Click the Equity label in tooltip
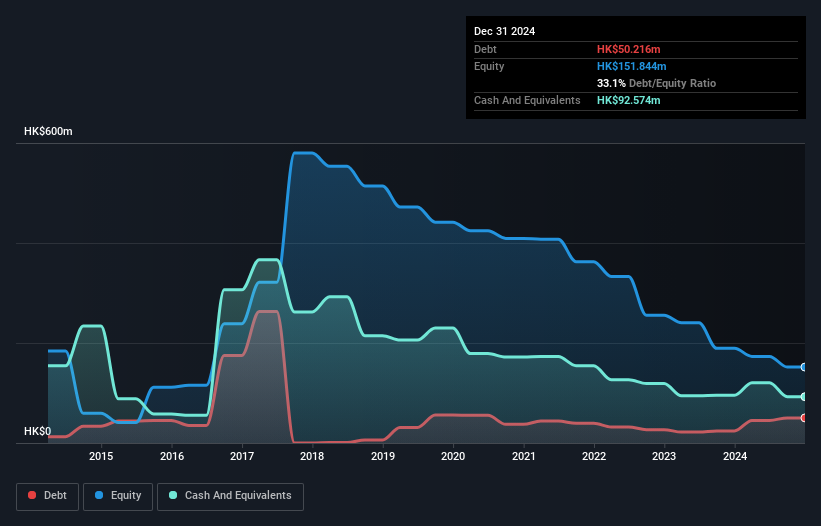Screen dimensions: 821x526 tap(489, 66)
